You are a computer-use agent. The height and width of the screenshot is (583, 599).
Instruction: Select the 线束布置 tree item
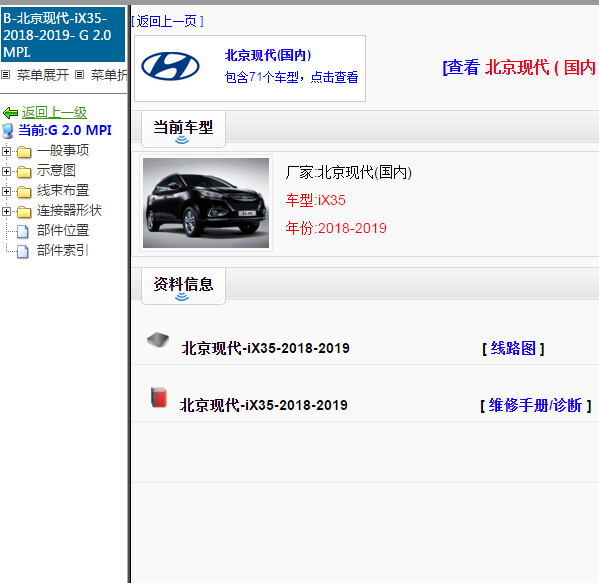pos(63,190)
